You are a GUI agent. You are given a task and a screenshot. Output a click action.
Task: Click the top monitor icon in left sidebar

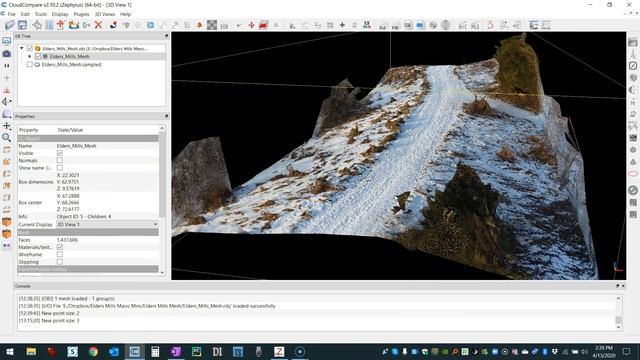click(7, 40)
